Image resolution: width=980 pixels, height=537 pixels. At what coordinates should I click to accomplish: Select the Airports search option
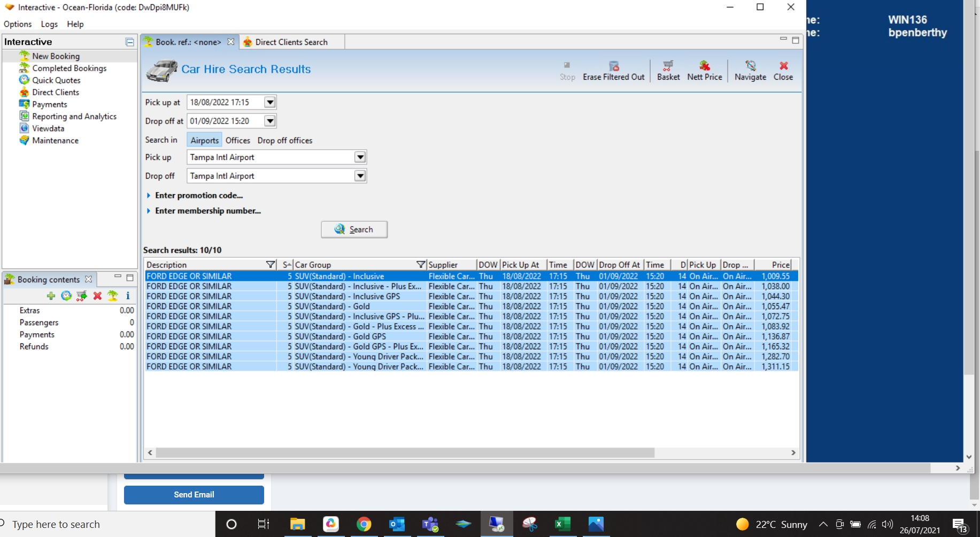pos(204,140)
